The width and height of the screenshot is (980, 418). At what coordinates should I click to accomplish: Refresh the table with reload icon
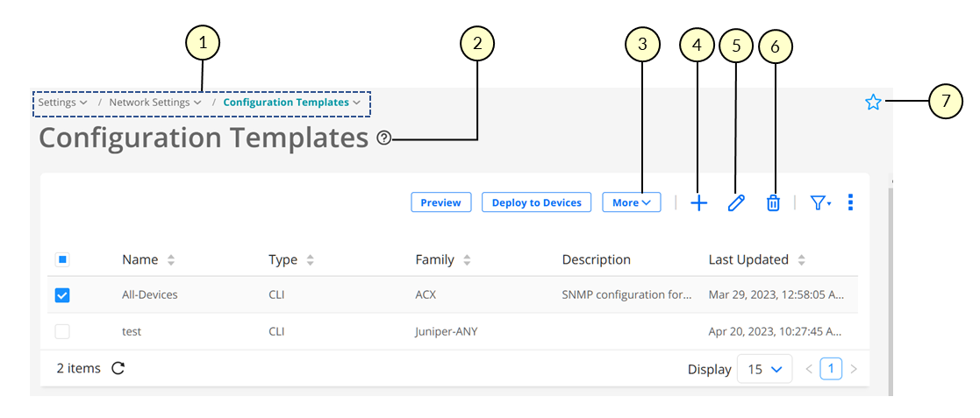click(118, 368)
